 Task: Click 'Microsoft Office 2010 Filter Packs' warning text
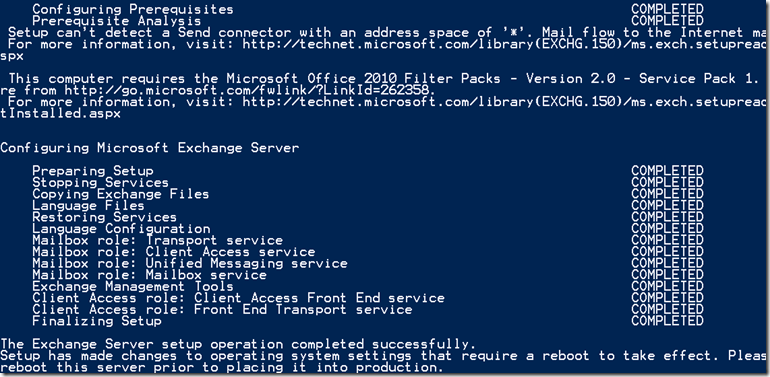363,79
